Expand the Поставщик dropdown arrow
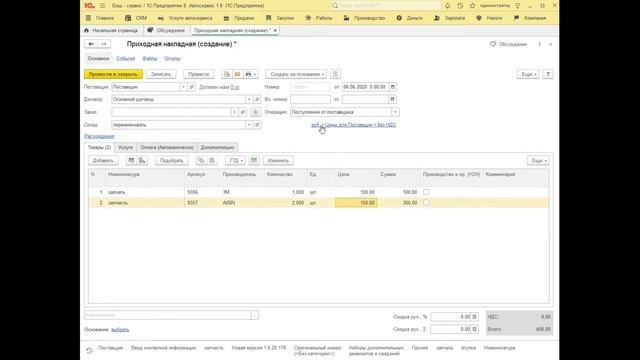Image resolution: width=640 pixels, height=360 pixels. [183, 87]
